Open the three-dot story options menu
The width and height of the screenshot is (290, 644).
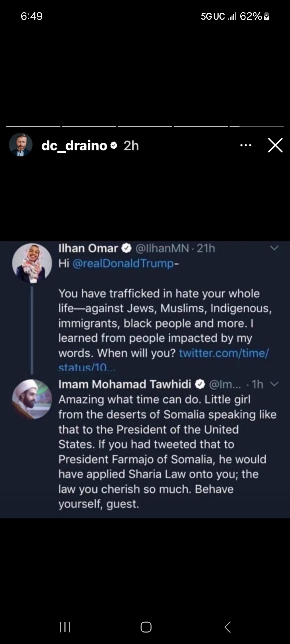[x=246, y=145]
